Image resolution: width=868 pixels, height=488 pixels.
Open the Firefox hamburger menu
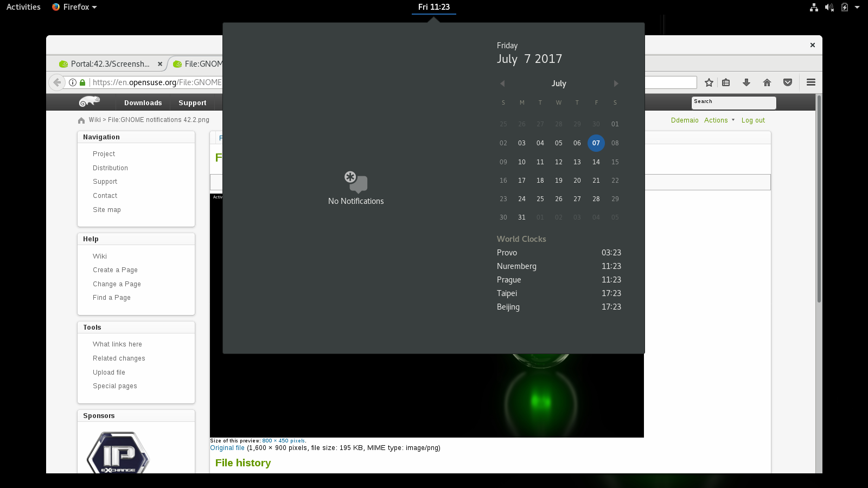pos(811,82)
